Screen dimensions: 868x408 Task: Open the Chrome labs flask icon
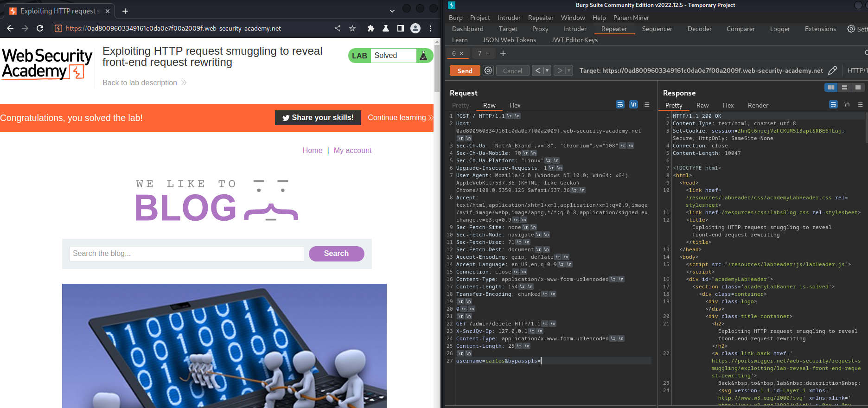click(x=386, y=28)
